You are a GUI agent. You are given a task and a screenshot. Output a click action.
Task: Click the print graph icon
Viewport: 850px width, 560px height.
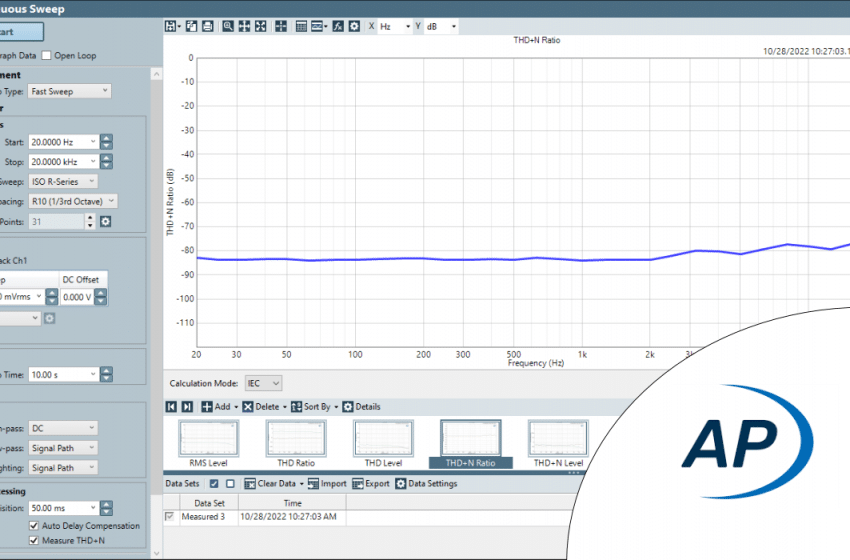[206, 26]
